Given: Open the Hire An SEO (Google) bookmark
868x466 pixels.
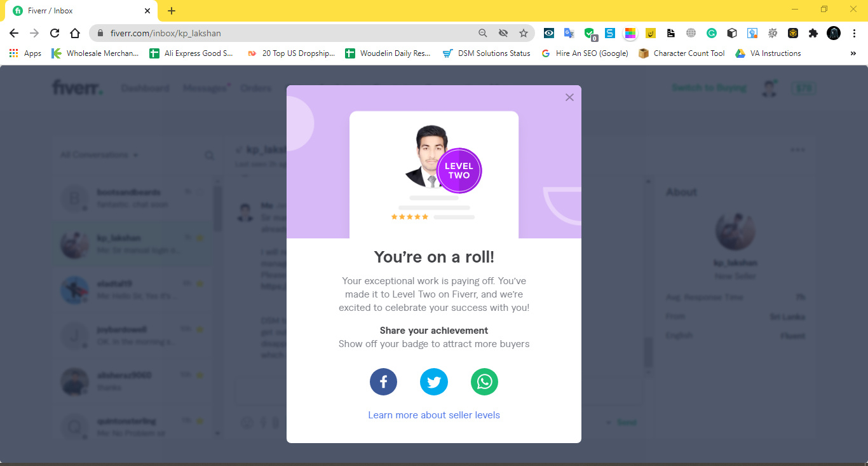Looking at the screenshot, I should click(585, 53).
